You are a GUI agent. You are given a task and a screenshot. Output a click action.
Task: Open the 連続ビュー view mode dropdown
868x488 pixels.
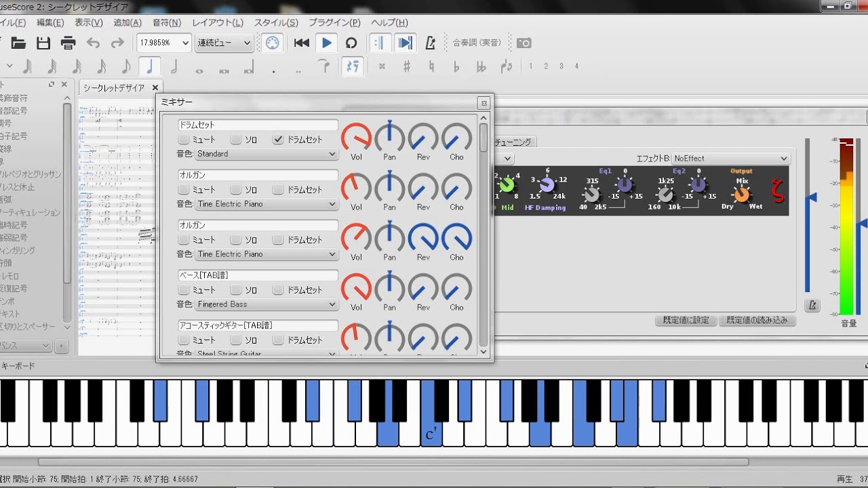click(224, 43)
